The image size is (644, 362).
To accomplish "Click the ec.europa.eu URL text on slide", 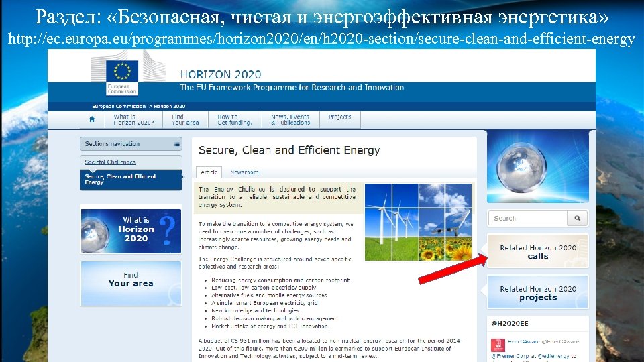I will click(x=321, y=39).
